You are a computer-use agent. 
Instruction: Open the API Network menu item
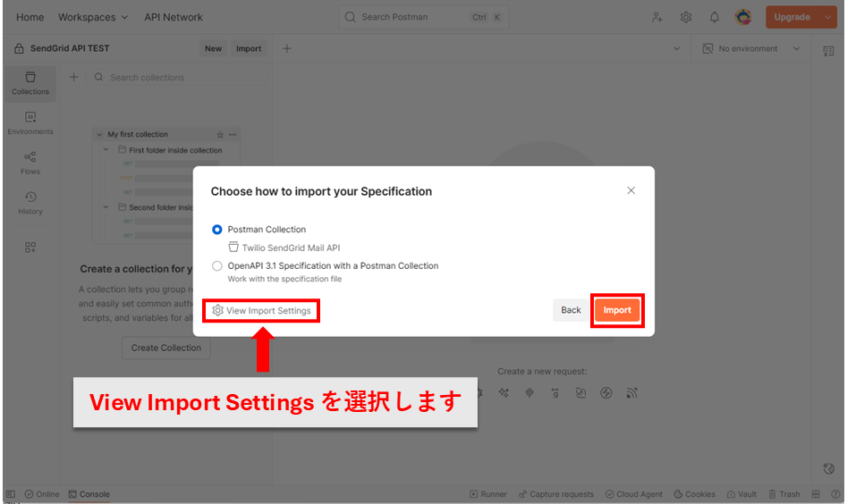pos(174,17)
